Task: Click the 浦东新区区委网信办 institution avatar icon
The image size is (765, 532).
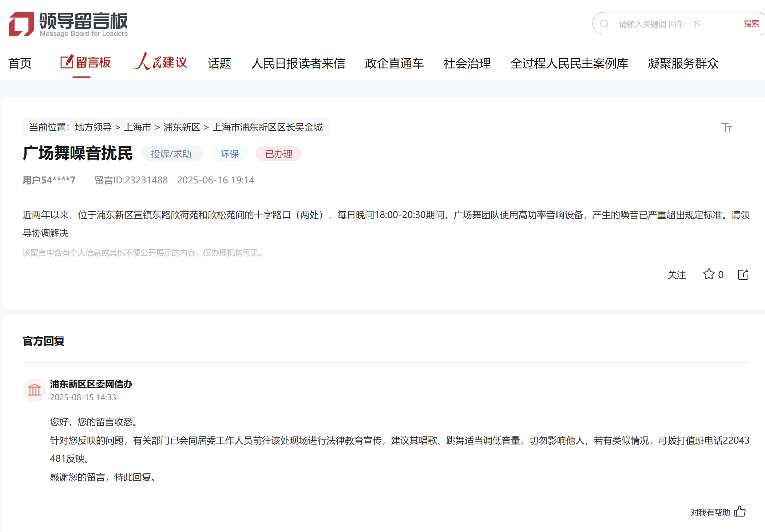Action: pyautogui.click(x=34, y=390)
